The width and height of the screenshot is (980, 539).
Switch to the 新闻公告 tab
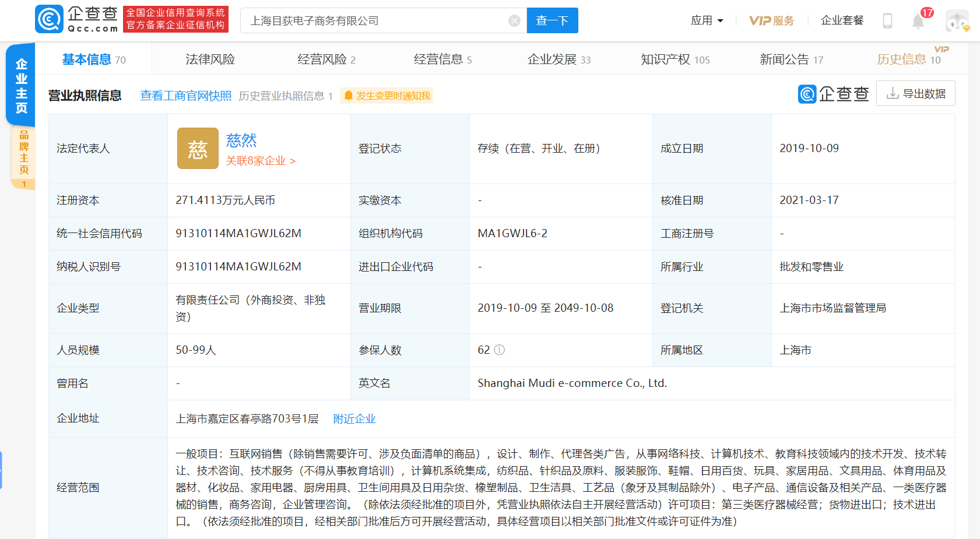click(792, 59)
